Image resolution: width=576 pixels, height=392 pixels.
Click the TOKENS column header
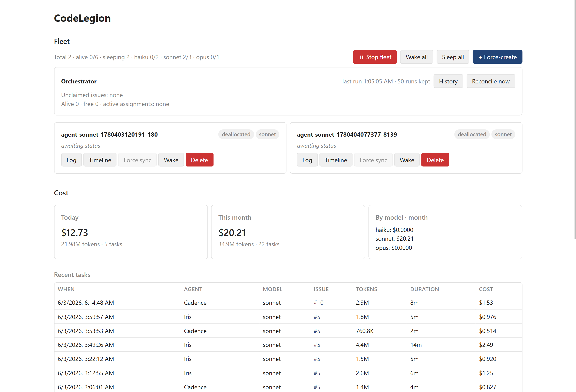coord(366,289)
